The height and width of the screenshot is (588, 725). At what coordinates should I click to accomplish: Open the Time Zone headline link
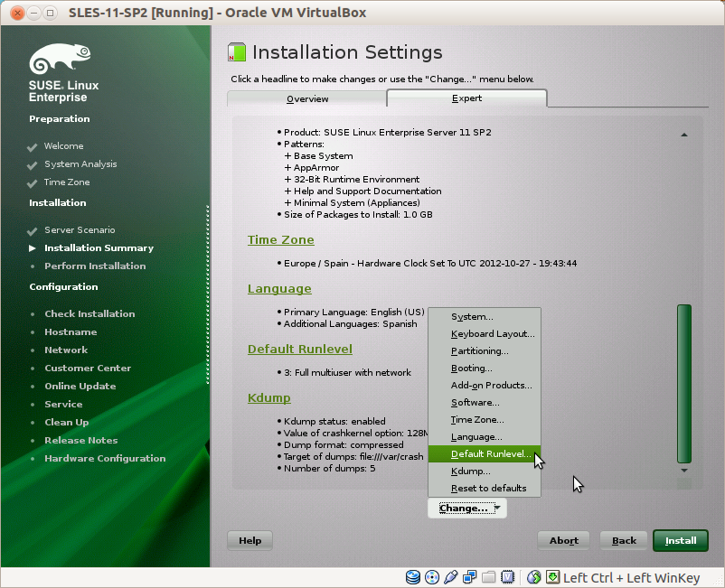[x=280, y=239]
